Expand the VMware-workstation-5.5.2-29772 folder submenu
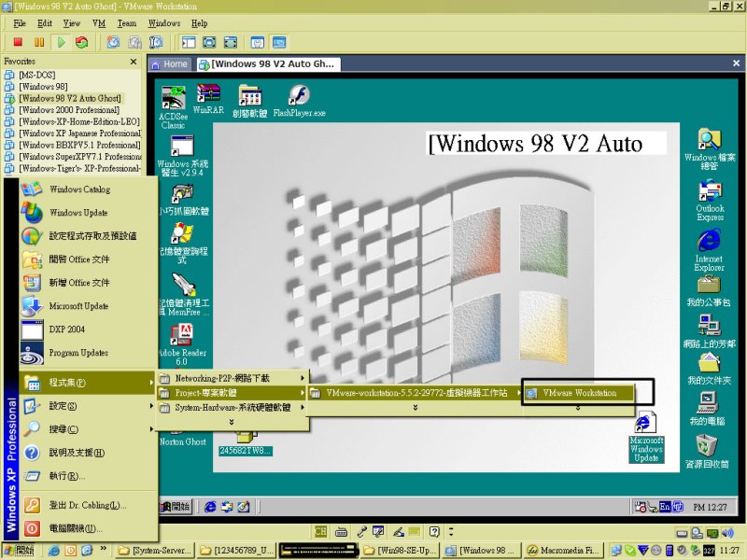 pyautogui.click(x=415, y=393)
